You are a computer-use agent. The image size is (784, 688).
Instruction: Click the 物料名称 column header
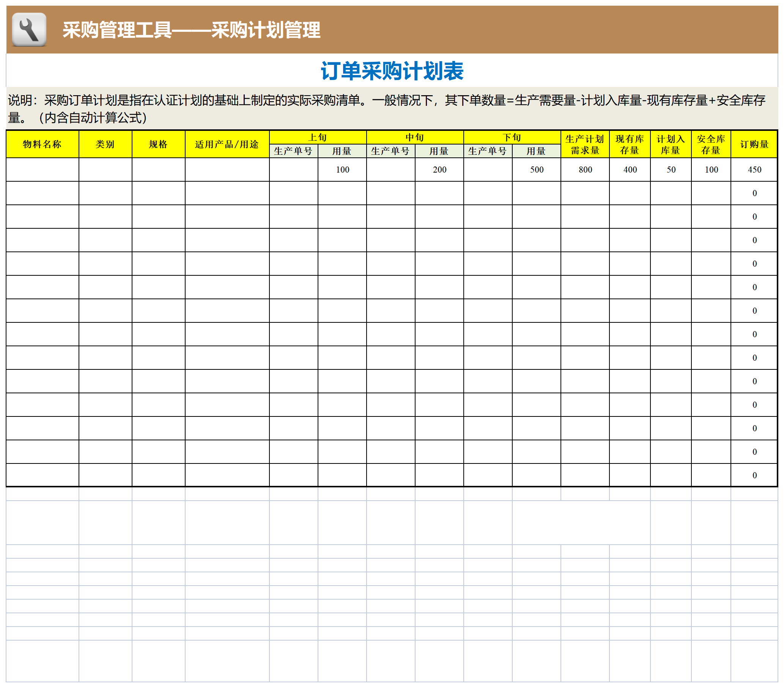42,144
